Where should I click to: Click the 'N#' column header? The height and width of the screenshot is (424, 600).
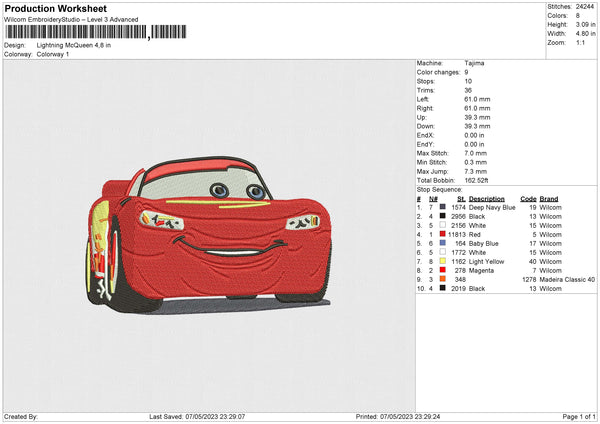coord(433,199)
